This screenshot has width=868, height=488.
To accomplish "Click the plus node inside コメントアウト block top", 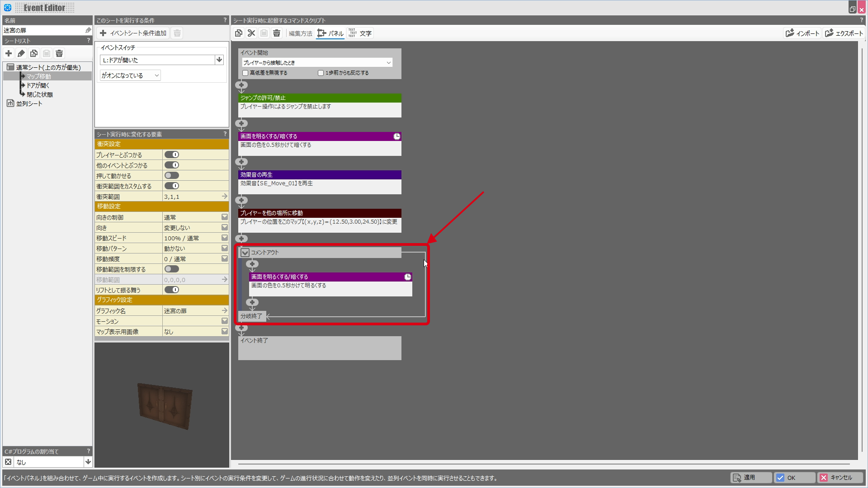I will (252, 264).
